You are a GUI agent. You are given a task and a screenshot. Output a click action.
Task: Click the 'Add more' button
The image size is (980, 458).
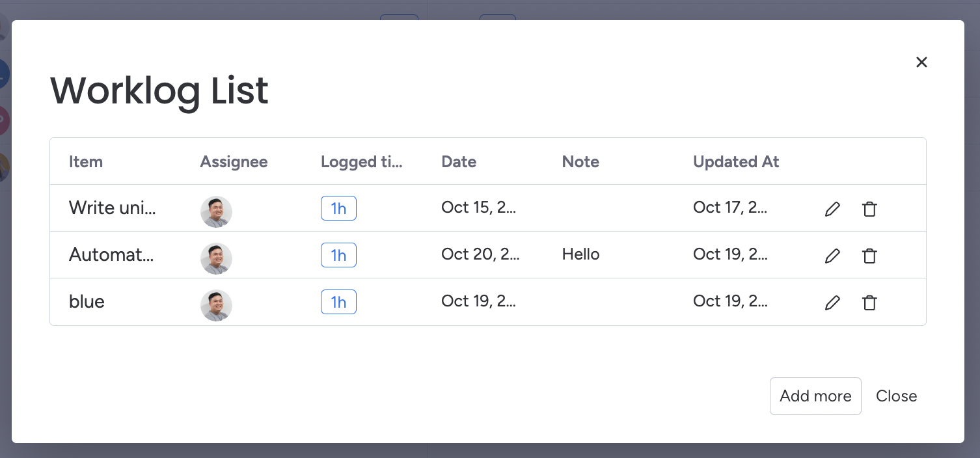point(815,396)
